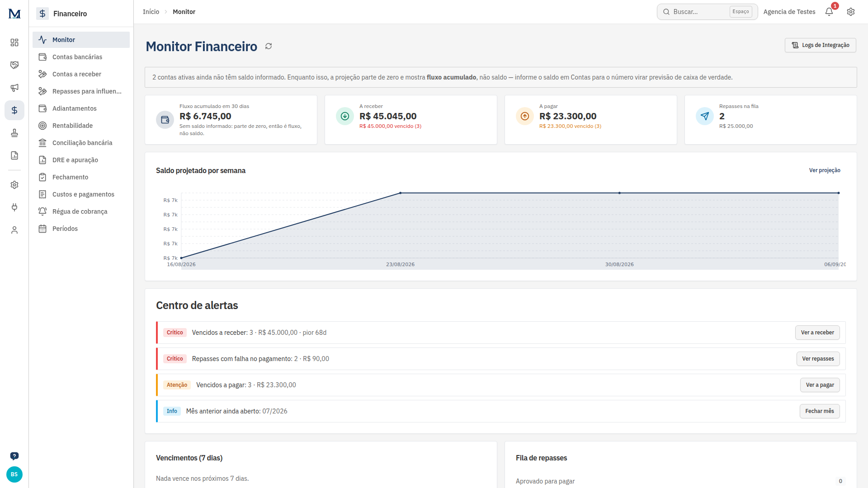Open Custos e pagamentos
This screenshot has width=868, height=488.
click(81, 194)
